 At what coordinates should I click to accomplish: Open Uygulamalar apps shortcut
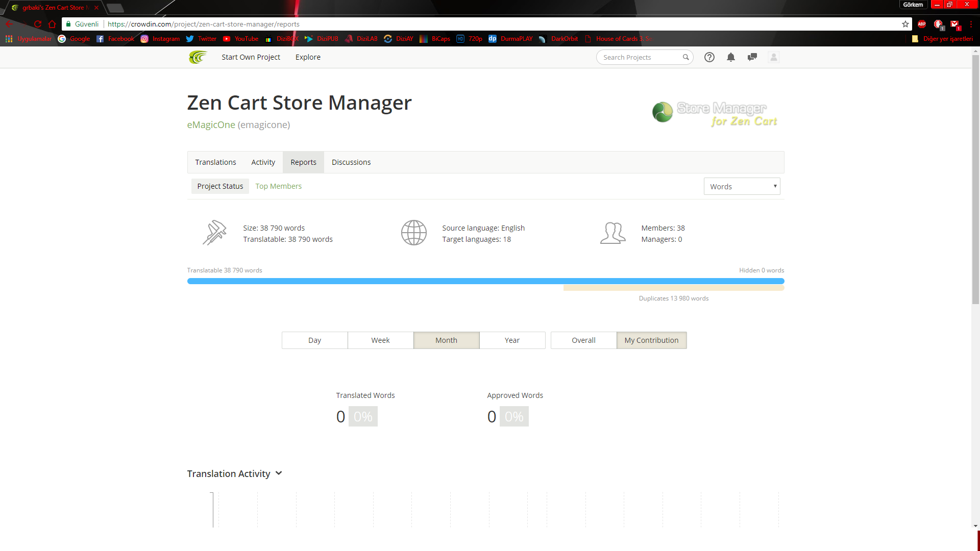pyautogui.click(x=29, y=39)
